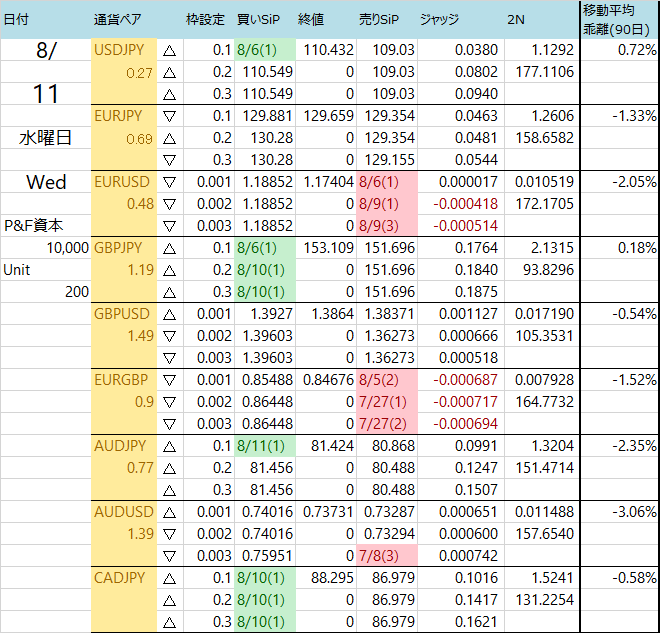This screenshot has width=660, height=633.
Task: Click the Wed weekday cell
Action: tap(46, 182)
